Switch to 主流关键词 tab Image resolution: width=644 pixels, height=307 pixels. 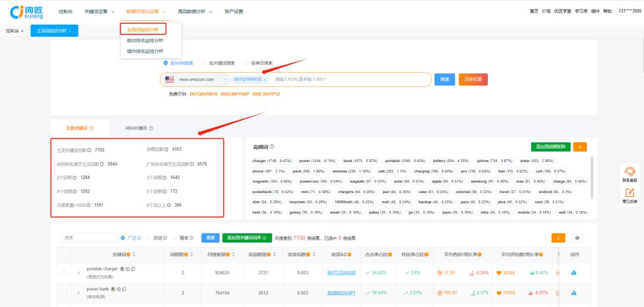pos(80,128)
